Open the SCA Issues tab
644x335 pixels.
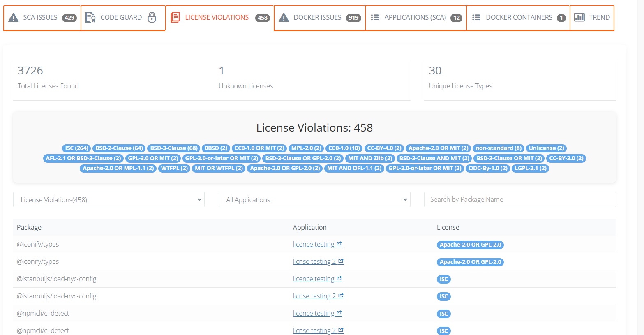point(42,18)
